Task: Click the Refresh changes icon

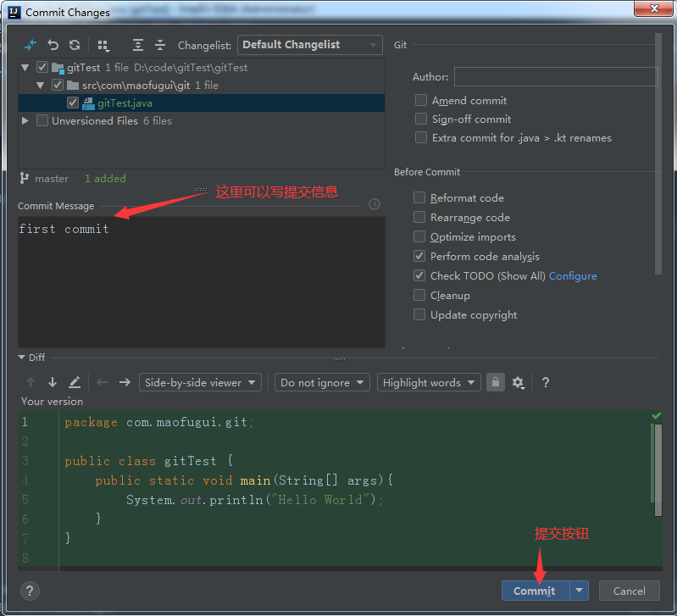Action: (x=75, y=45)
